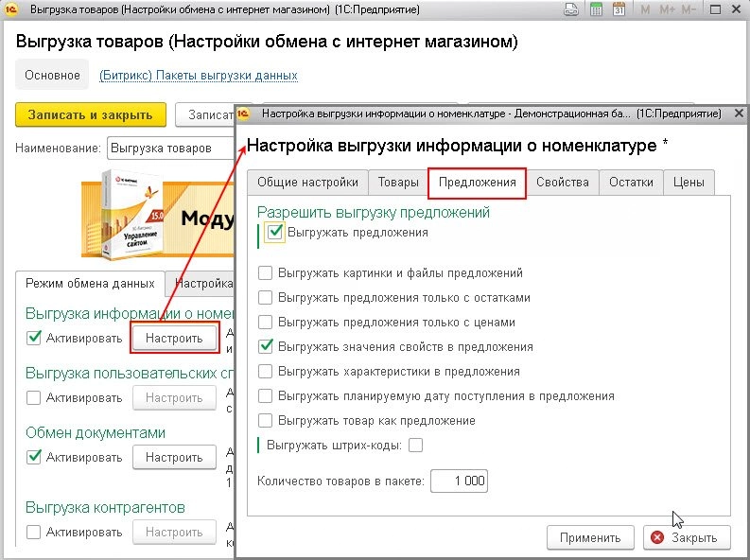
Task: Open the Остатки tab
Action: click(631, 183)
